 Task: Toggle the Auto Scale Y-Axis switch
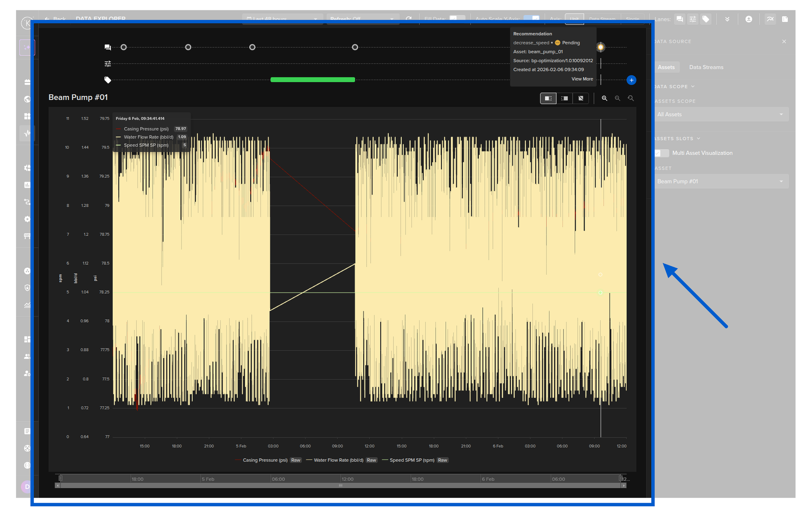tap(531, 18)
